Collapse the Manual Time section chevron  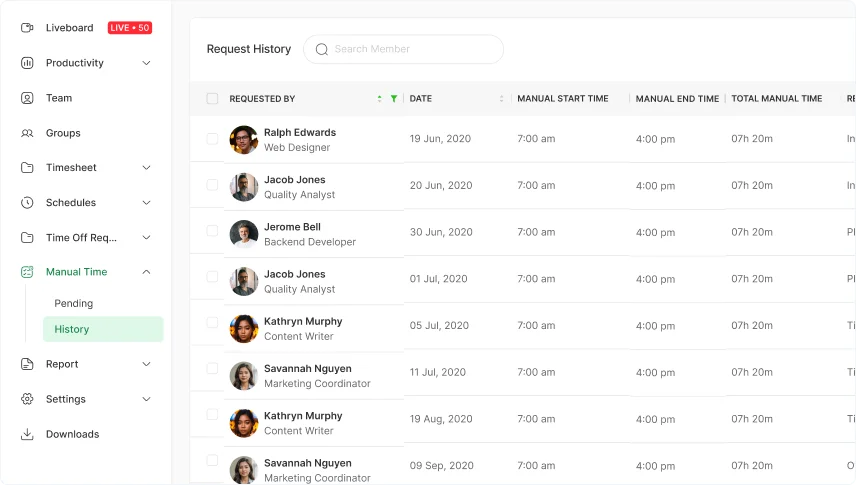tap(146, 272)
